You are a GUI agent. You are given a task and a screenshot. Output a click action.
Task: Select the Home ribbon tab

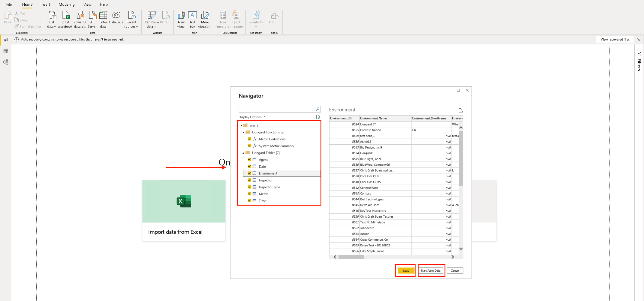(x=27, y=5)
